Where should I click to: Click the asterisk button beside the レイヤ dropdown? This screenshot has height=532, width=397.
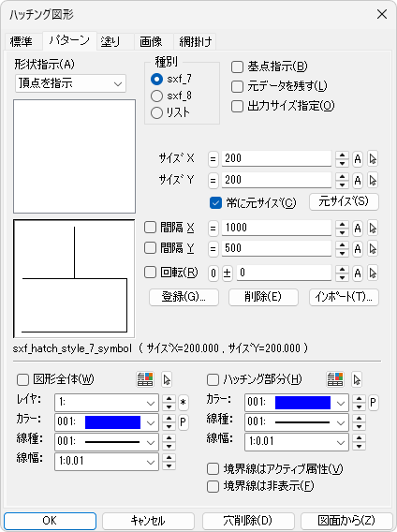coord(184,403)
